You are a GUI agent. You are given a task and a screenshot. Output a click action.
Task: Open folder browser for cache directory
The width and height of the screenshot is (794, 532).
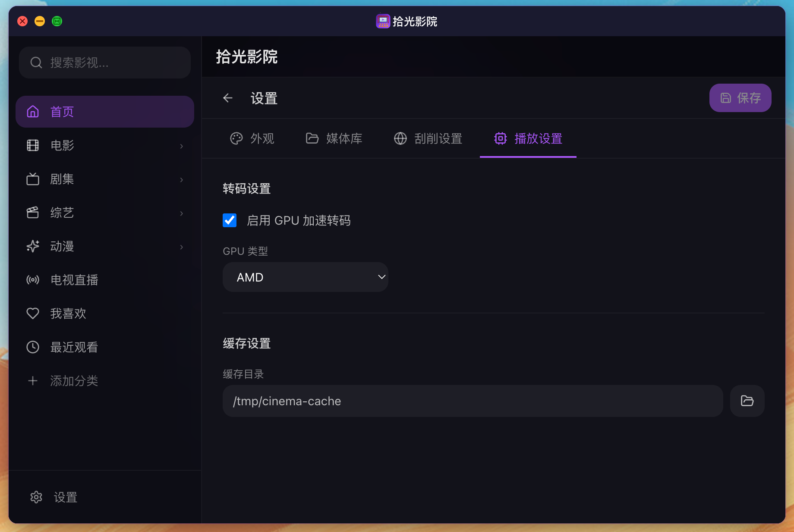pyautogui.click(x=747, y=401)
